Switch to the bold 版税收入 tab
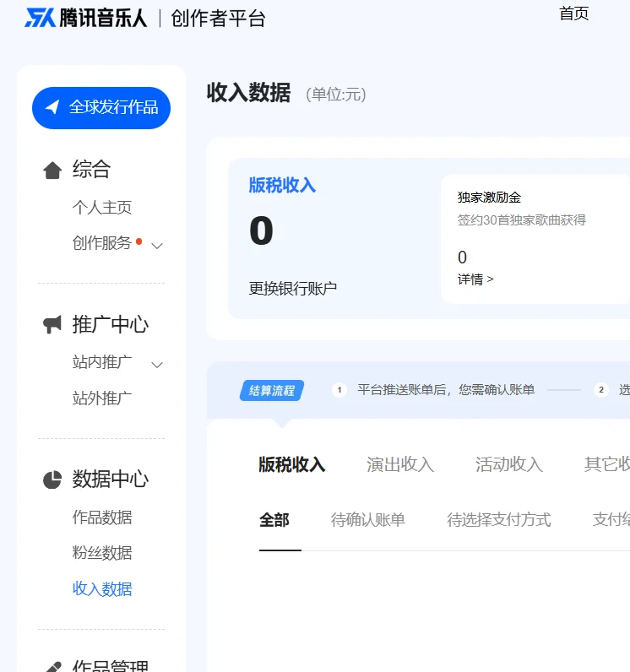This screenshot has width=630, height=672. 292,464
